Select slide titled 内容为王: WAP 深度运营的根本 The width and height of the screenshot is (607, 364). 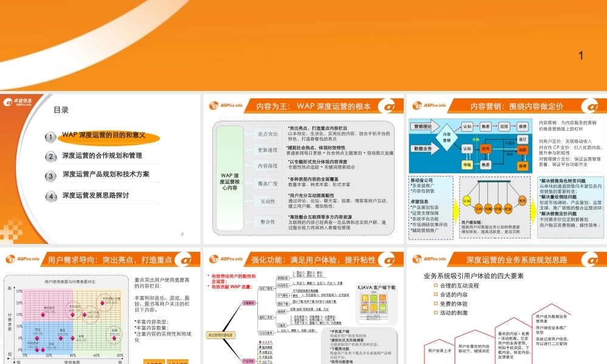(303, 169)
